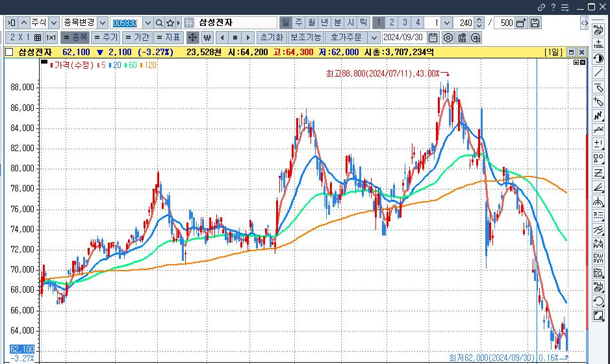This screenshot has height=364, width=610.
Task: Decrease candle count 240 with the down stepper
Action: coord(479,26)
